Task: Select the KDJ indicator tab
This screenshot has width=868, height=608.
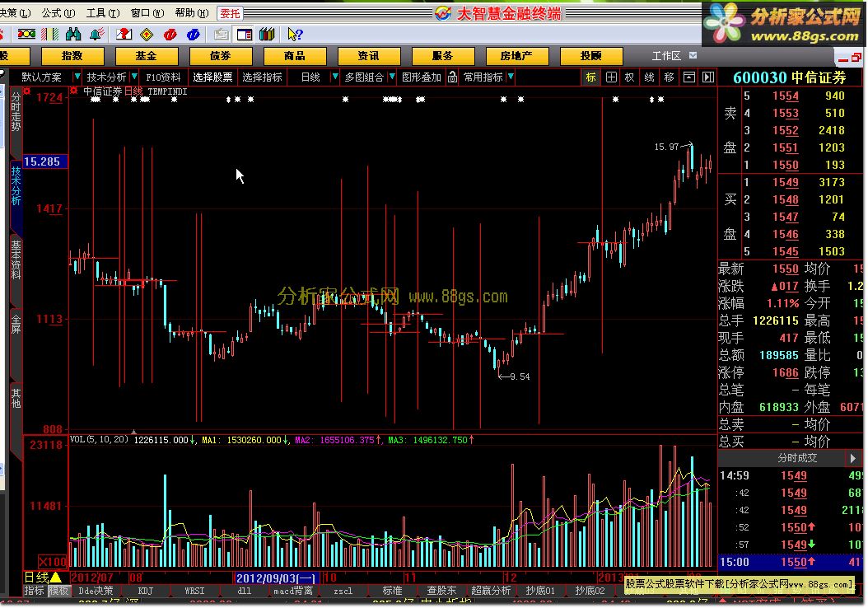Action: (x=145, y=591)
